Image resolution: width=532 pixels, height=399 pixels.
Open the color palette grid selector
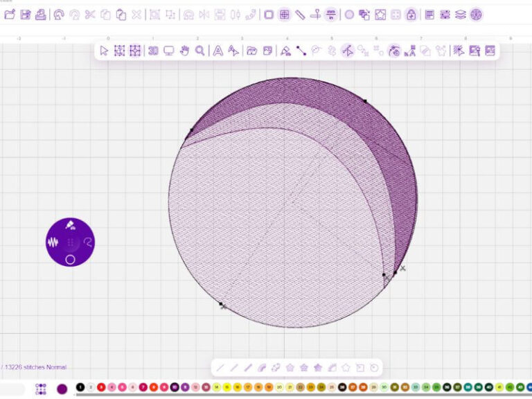pos(41,389)
